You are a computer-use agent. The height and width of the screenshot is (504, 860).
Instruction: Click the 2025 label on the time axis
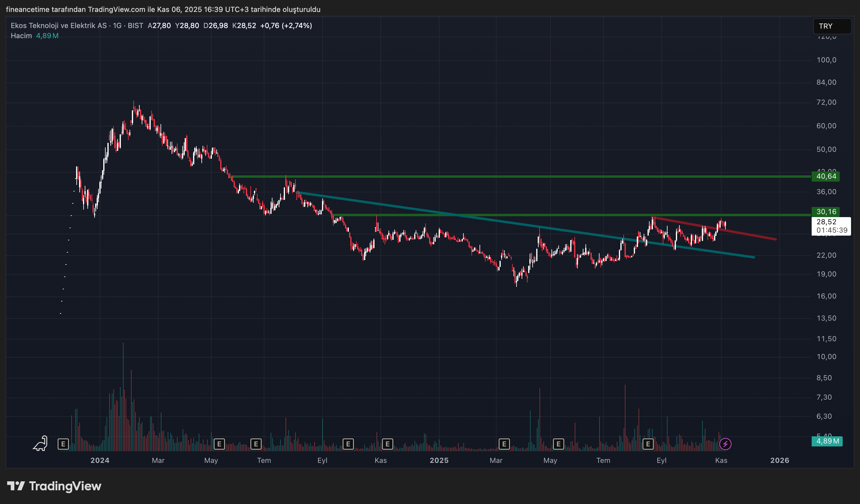440,460
